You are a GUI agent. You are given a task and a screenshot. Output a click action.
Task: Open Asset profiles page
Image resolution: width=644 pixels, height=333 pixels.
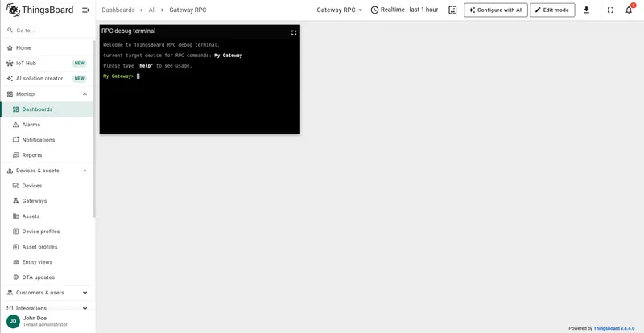(x=47, y=247)
